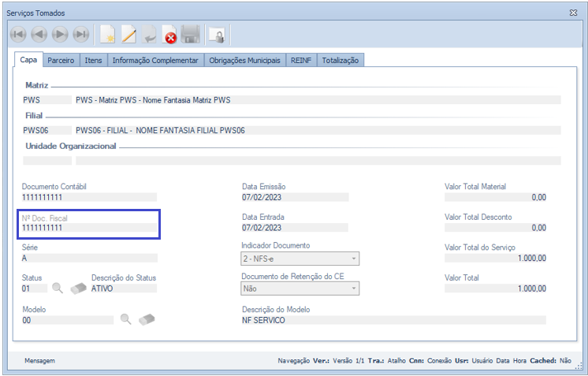Search Status with the magnifier icon
Screen dimensions: 588x376
(x=58, y=288)
